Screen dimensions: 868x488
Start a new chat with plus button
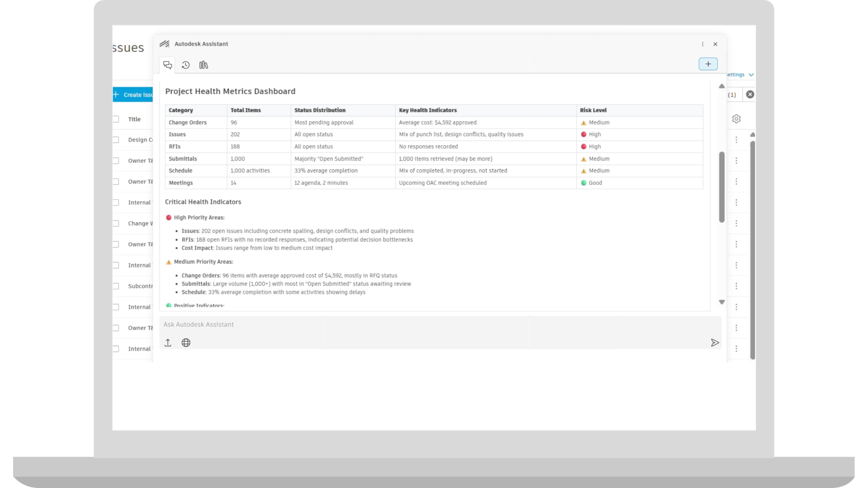(708, 64)
